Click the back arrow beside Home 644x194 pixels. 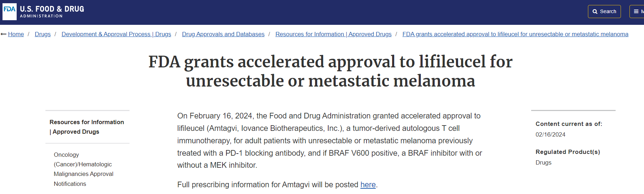tap(4, 34)
